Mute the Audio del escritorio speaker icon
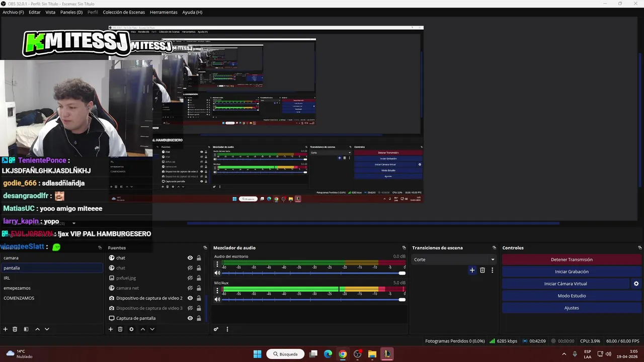 (217, 273)
